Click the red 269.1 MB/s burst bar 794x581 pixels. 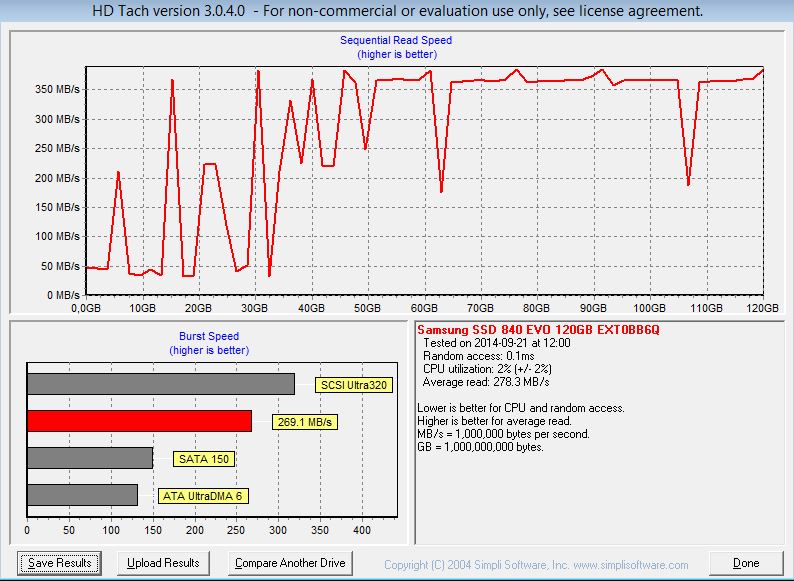click(139, 421)
